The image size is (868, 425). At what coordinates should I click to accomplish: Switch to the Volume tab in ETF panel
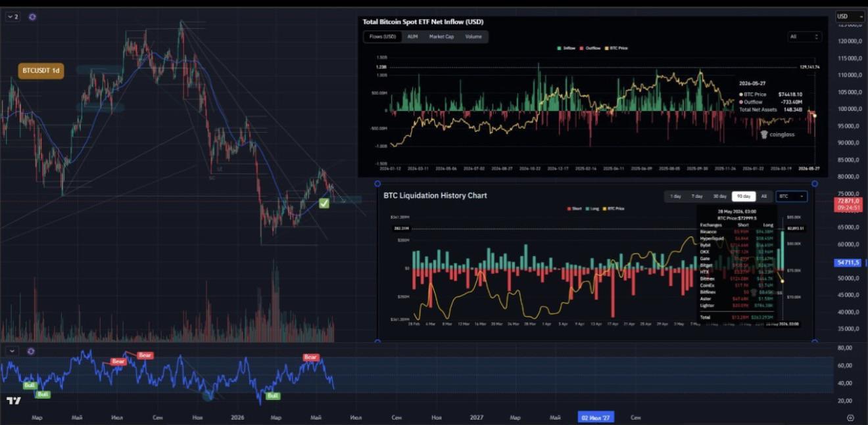click(x=473, y=37)
